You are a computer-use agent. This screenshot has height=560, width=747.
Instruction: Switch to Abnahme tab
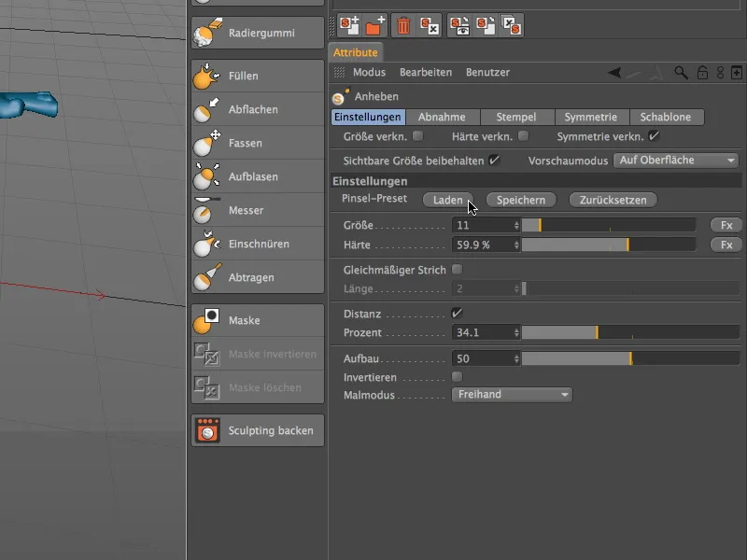click(442, 118)
